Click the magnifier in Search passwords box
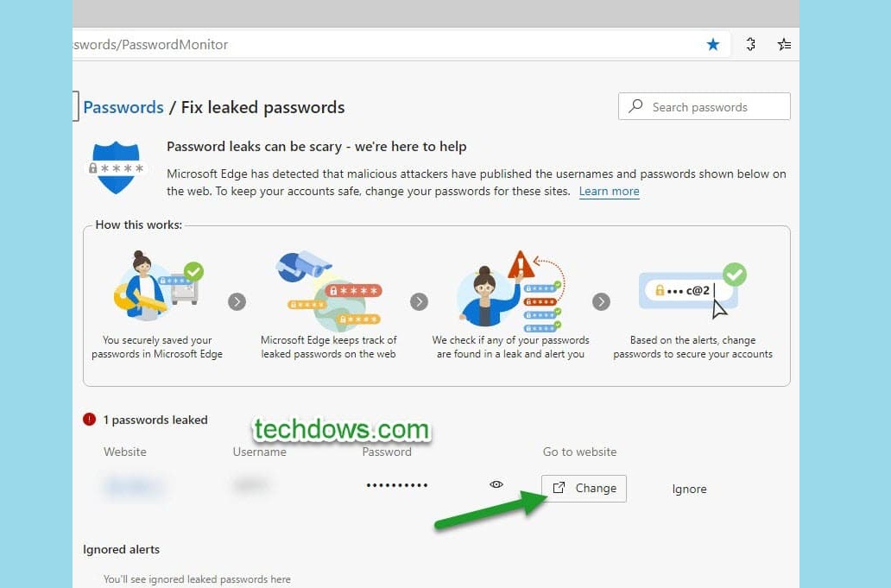The image size is (891, 588). click(x=636, y=106)
